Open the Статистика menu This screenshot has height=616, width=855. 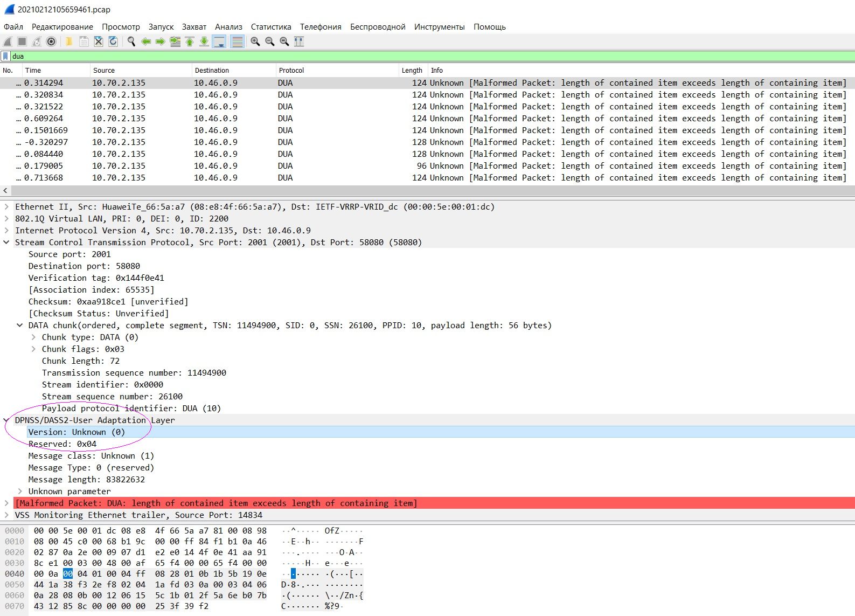click(271, 26)
